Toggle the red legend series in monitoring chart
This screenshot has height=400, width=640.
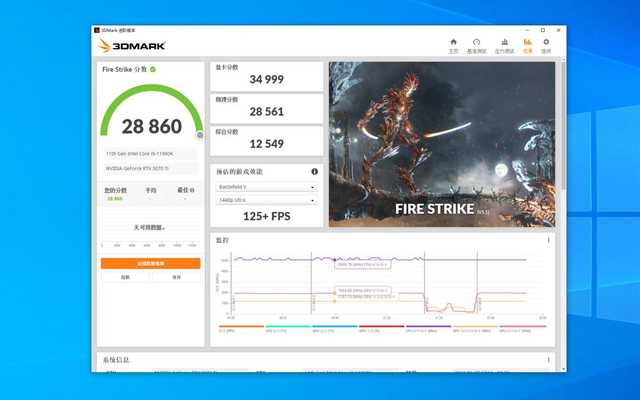click(382, 328)
